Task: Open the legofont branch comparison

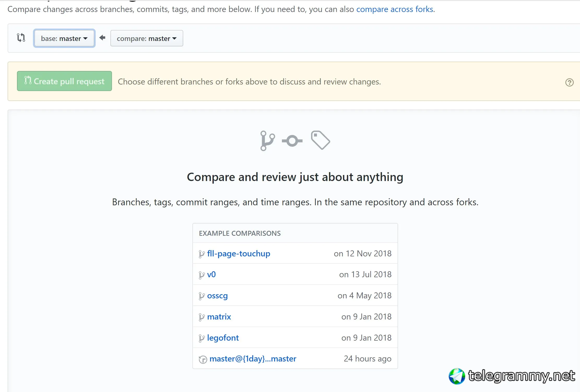Action: point(223,338)
